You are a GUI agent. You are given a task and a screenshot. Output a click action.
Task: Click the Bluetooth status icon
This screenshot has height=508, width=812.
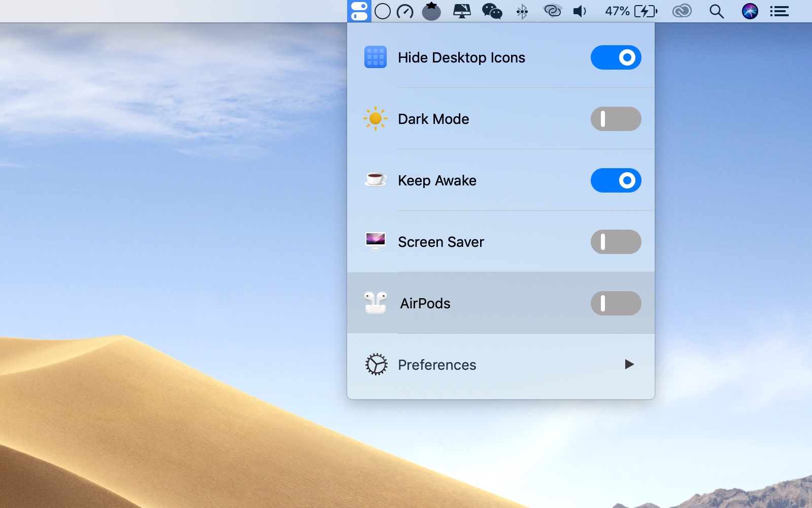[522, 11]
